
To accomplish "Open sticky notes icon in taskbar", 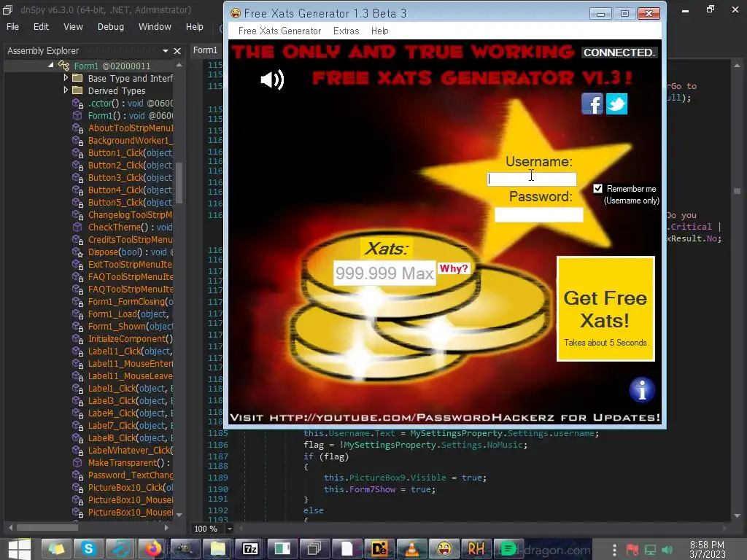I will point(55,549).
